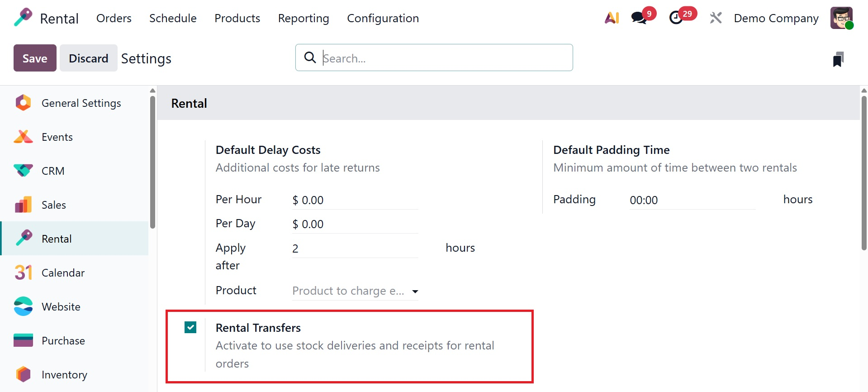Expand the Product to charge dropdown
The width and height of the screenshot is (868, 392).
coord(415,291)
